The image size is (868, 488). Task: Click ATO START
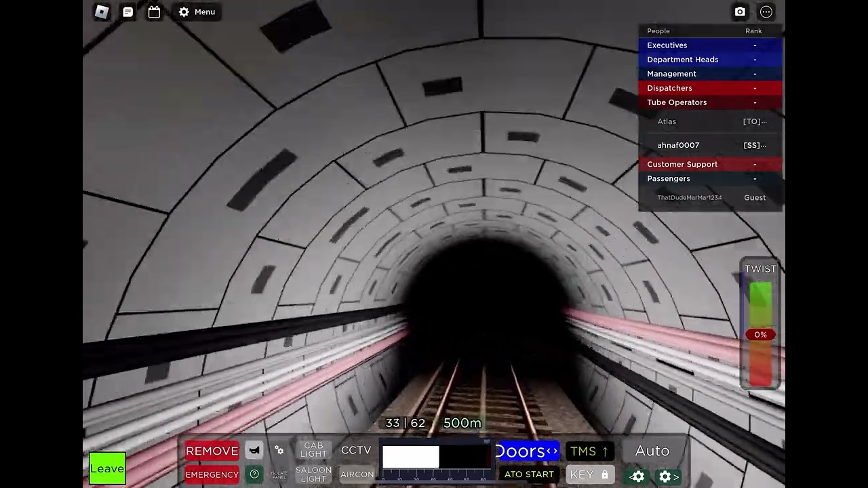[529, 474]
